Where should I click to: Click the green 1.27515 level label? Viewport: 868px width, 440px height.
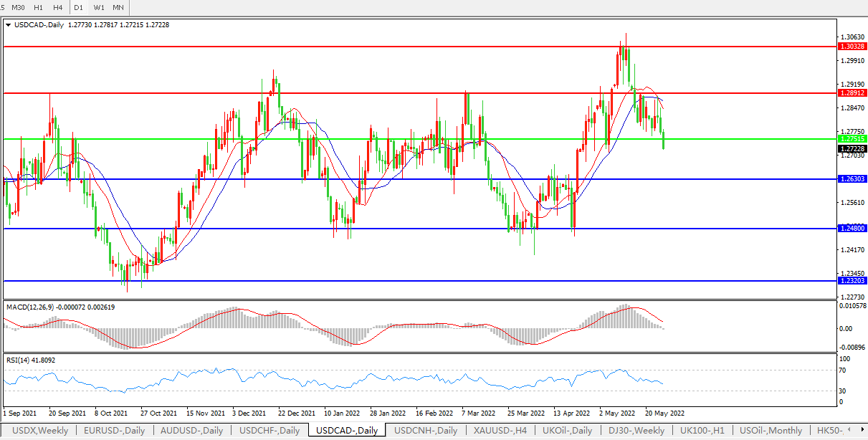[852, 139]
